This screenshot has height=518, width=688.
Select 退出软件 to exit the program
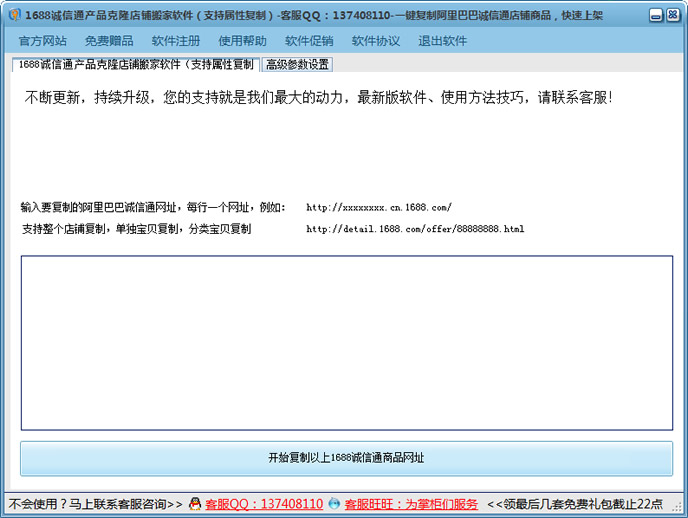coord(442,41)
